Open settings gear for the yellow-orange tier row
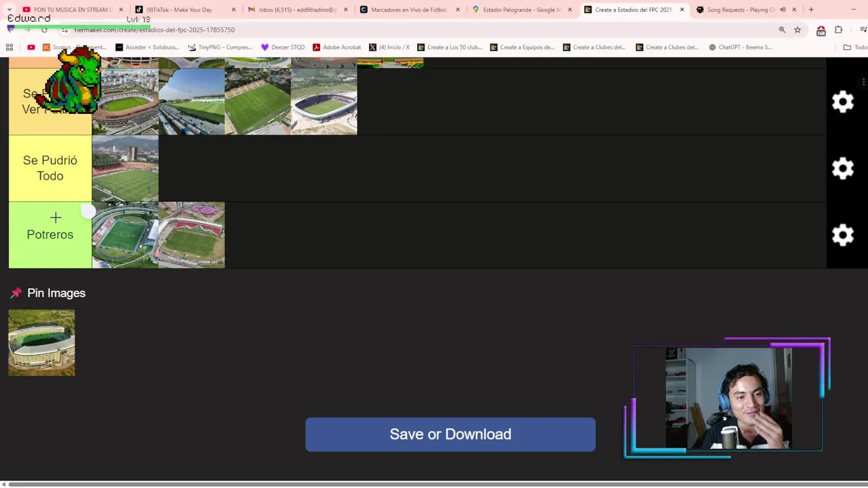Image resolution: width=868 pixels, height=488 pixels. point(842,102)
